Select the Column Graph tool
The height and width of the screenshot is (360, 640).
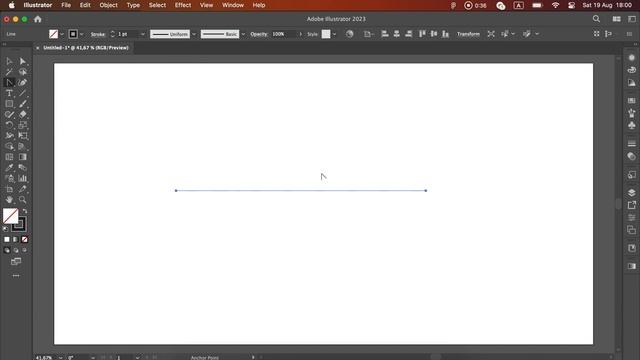pyautogui.click(x=23, y=178)
